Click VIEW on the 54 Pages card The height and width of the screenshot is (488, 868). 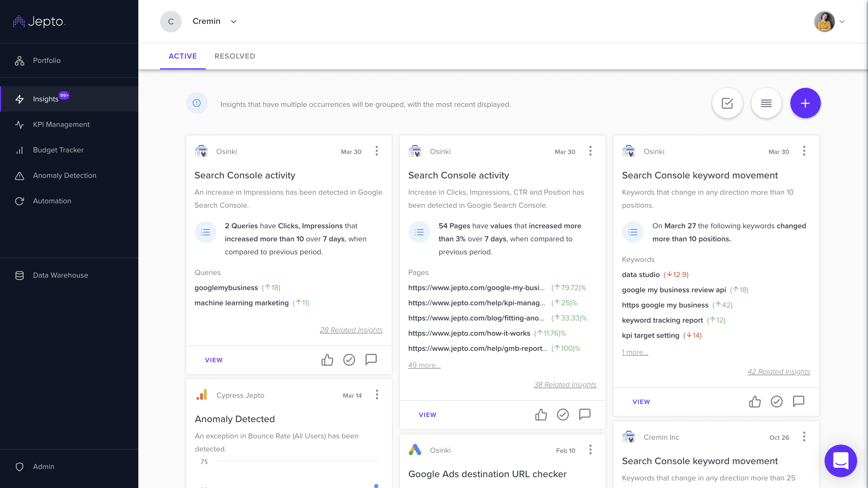tap(427, 415)
